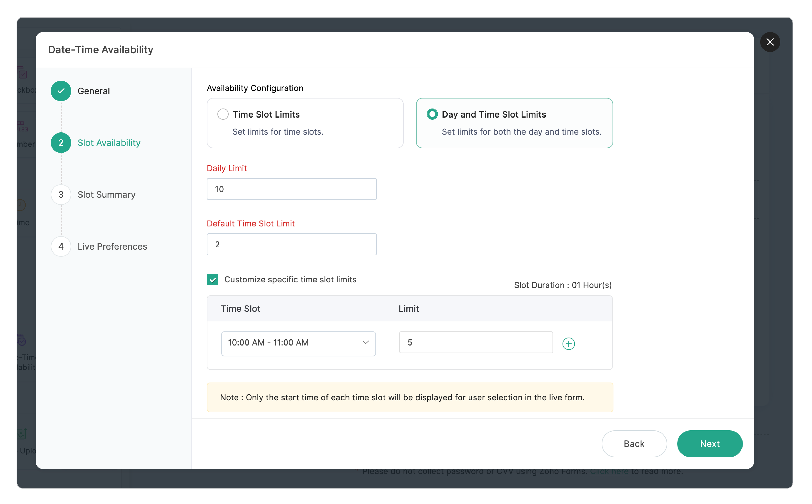Click 'Set limits for both the day' description
Screen dimensions: 812x504
point(521,132)
